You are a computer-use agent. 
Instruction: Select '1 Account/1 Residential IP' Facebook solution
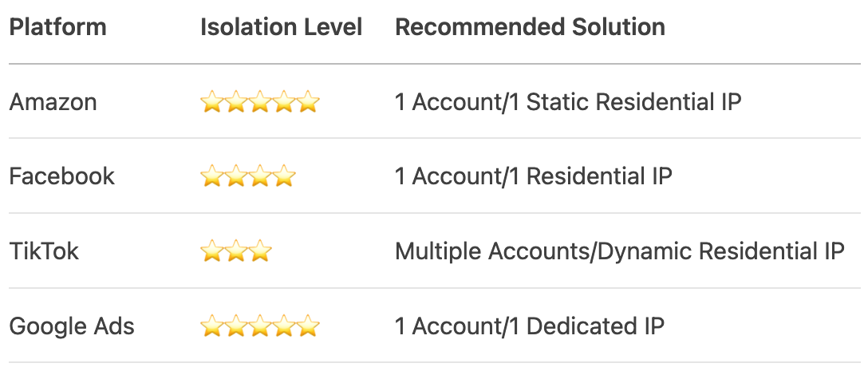534,176
